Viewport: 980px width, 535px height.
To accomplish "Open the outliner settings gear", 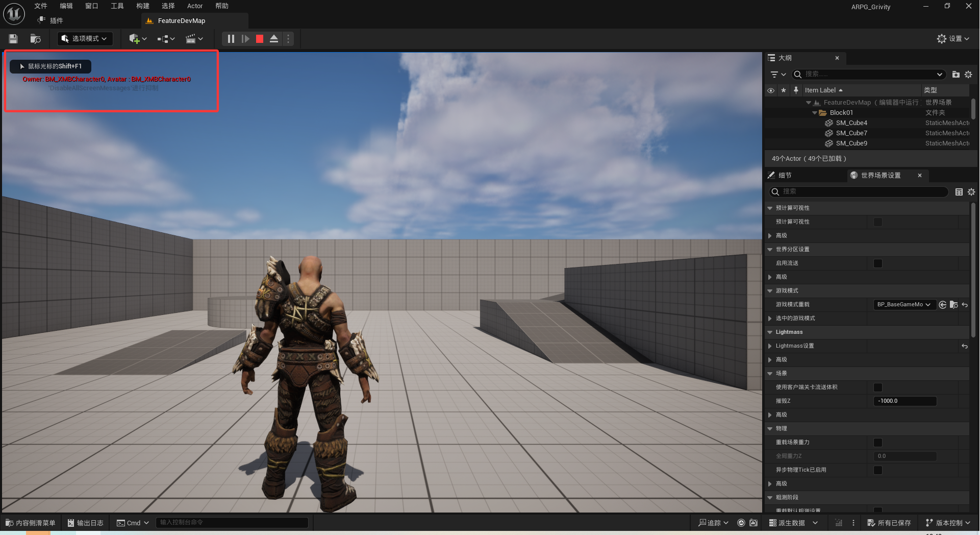I will pyautogui.click(x=968, y=75).
